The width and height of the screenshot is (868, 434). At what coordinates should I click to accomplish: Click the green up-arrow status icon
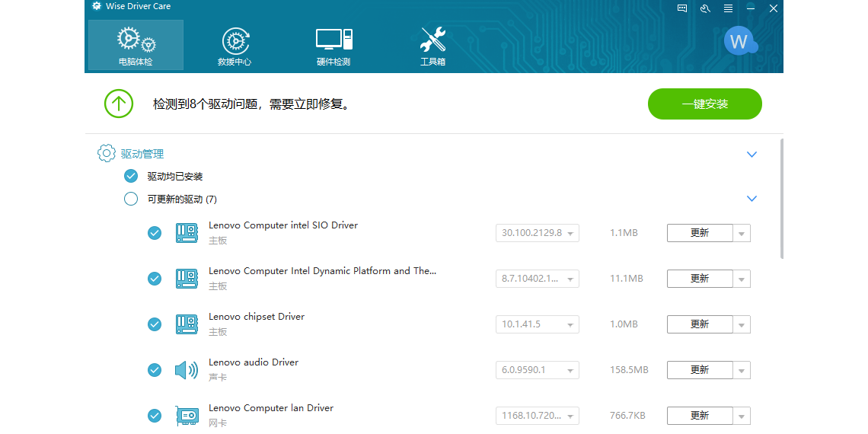tap(119, 104)
